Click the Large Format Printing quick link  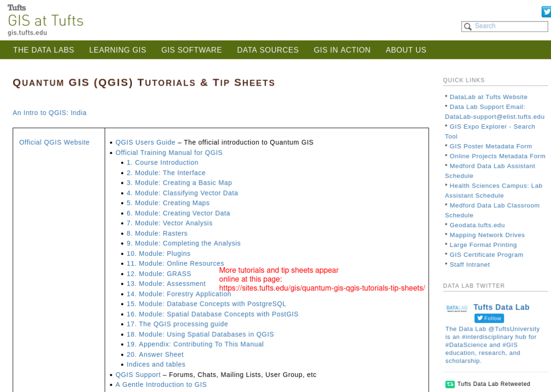[x=483, y=245]
